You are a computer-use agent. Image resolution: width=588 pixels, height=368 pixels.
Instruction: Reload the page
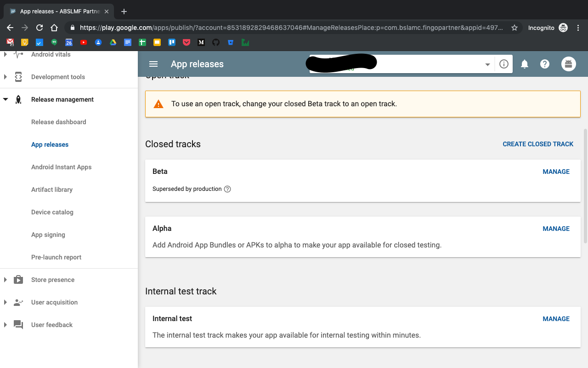point(40,28)
